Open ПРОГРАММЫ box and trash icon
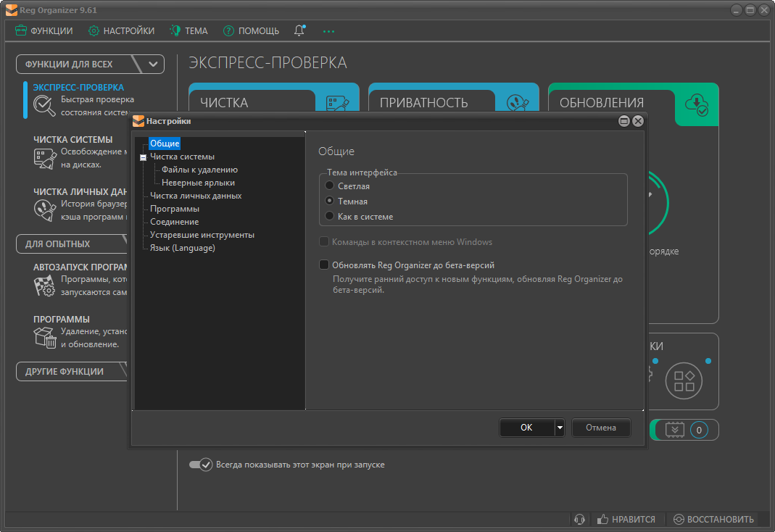Image resolution: width=775 pixels, height=532 pixels. click(44, 338)
